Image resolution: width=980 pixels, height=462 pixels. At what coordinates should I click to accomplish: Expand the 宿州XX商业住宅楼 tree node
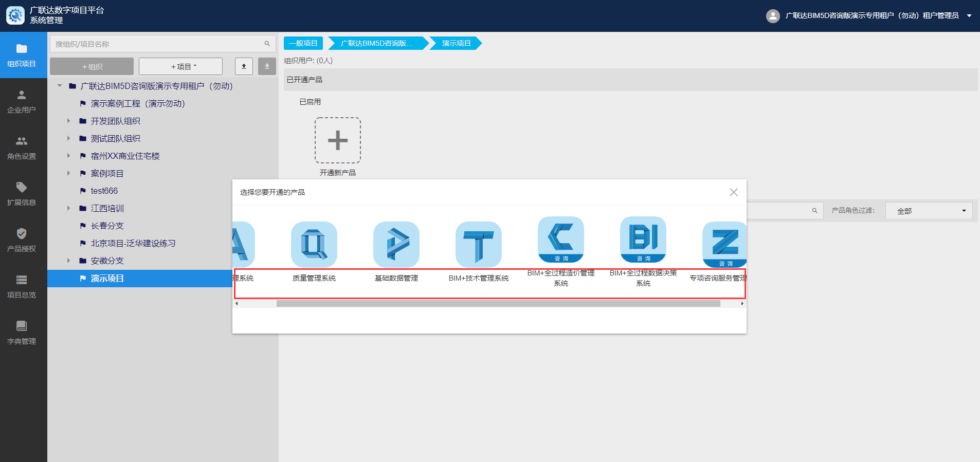(x=68, y=156)
